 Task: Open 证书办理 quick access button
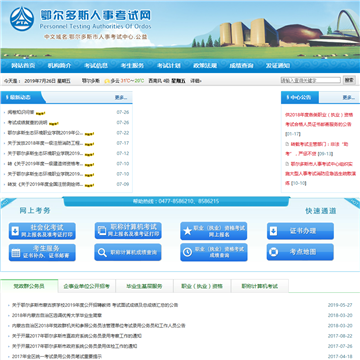click(300, 231)
